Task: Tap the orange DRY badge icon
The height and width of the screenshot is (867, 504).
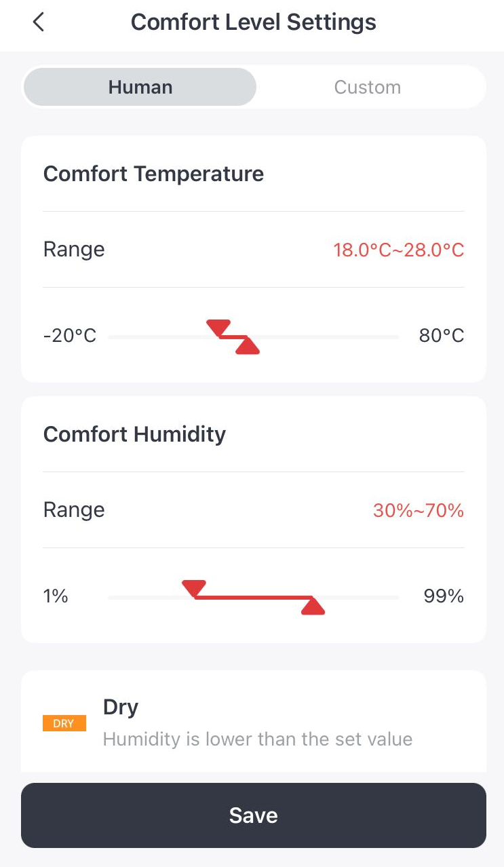Action: point(64,723)
